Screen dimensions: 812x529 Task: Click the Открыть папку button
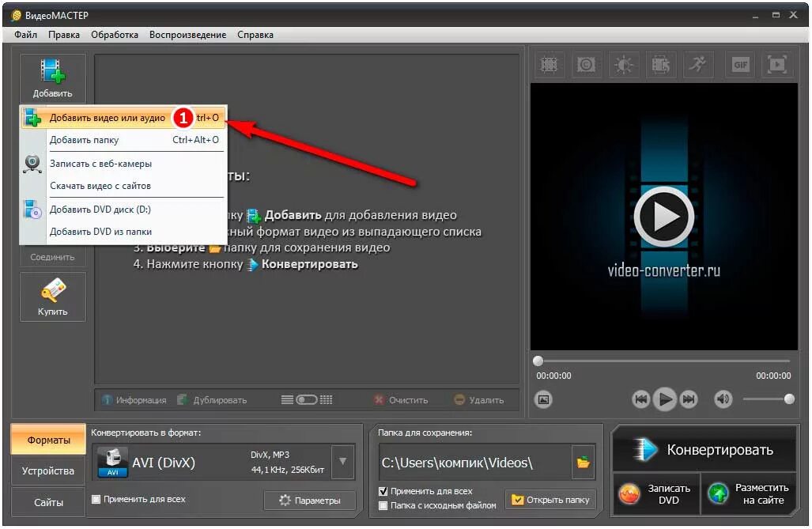point(551,500)
